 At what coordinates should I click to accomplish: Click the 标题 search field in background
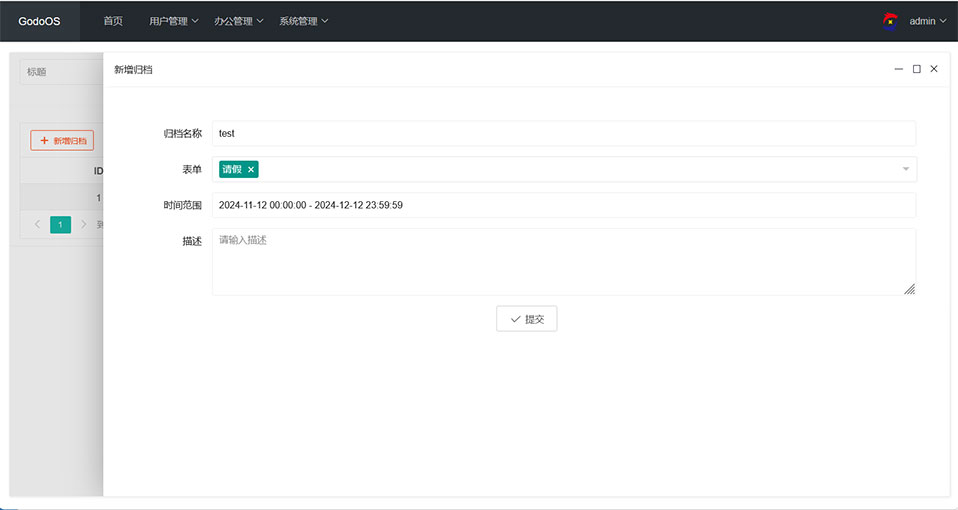[61, 72]
